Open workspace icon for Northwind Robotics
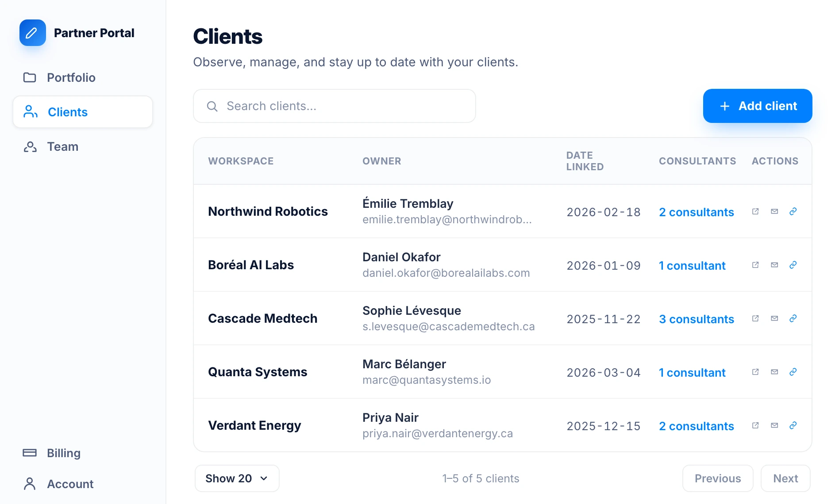 click(755, 211)
